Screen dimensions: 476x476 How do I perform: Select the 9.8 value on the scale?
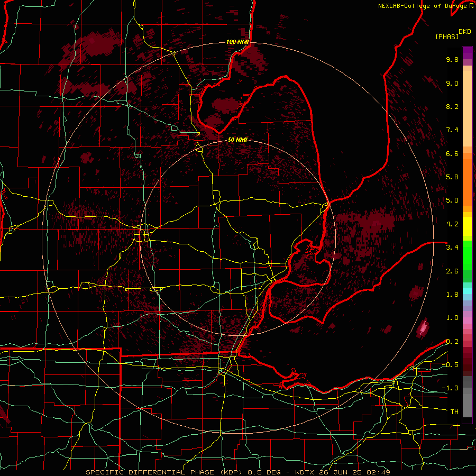(452, 59)
